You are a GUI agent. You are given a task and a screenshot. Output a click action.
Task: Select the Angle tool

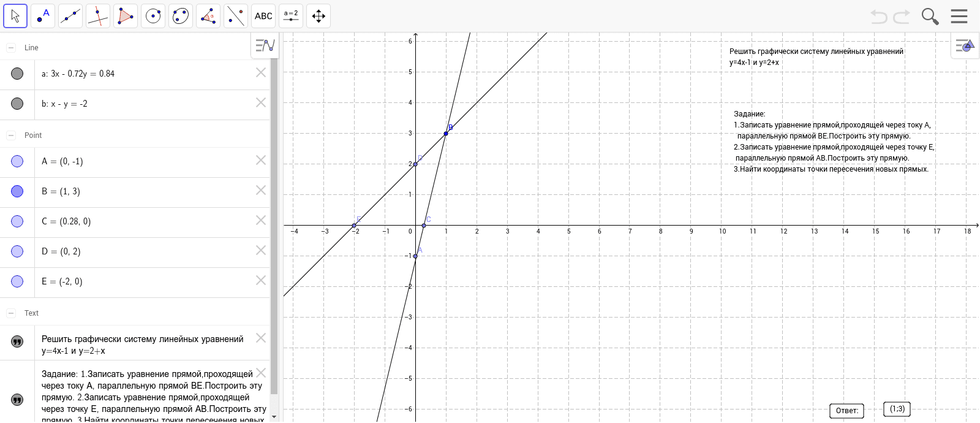208,16
